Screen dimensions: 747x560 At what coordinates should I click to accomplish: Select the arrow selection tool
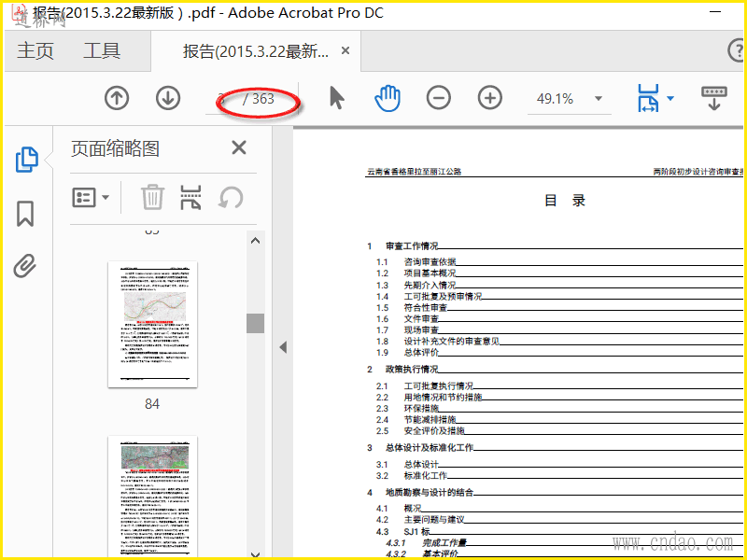pos(337,98)
